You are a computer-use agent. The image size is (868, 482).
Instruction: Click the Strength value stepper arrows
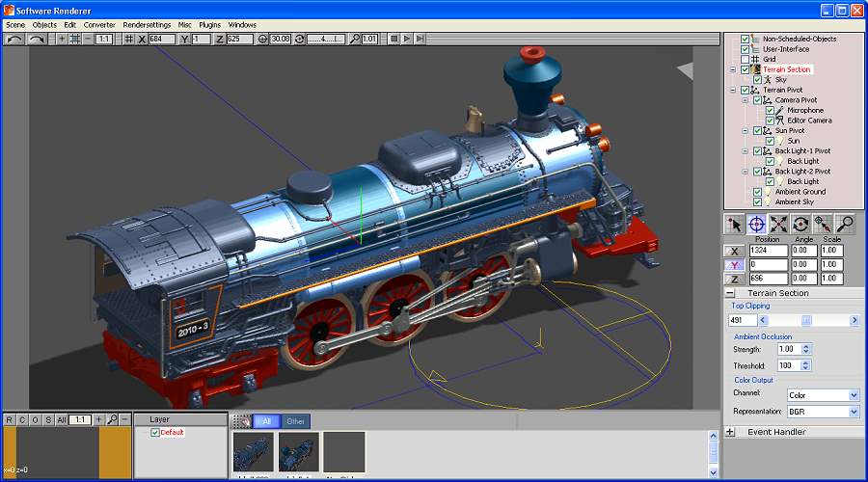click(x=806, y=349)
